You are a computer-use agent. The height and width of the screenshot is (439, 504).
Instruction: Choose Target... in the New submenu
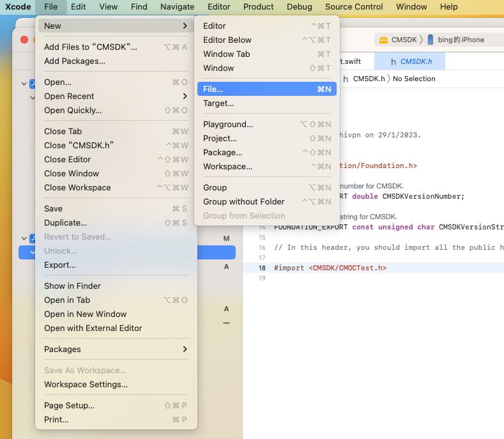tap(267, 104)
